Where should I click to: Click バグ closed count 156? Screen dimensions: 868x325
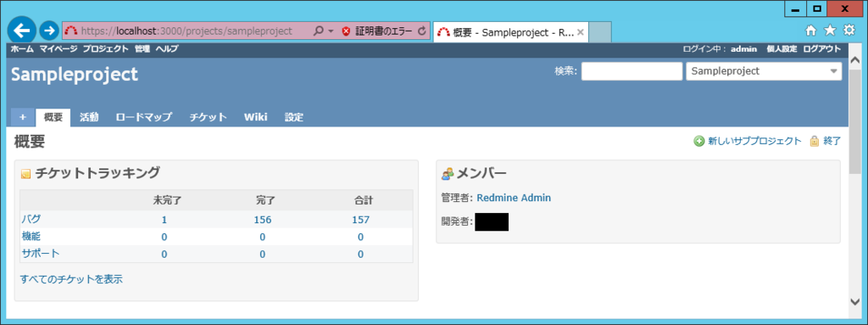click(x=263, y=220)
